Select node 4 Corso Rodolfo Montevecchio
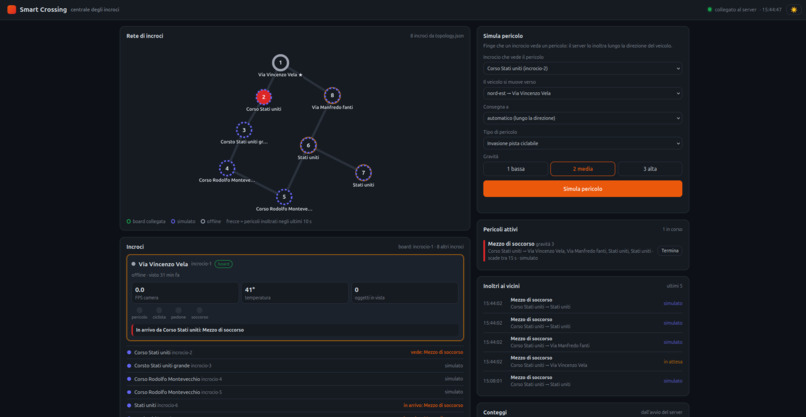 click(227, 168)
